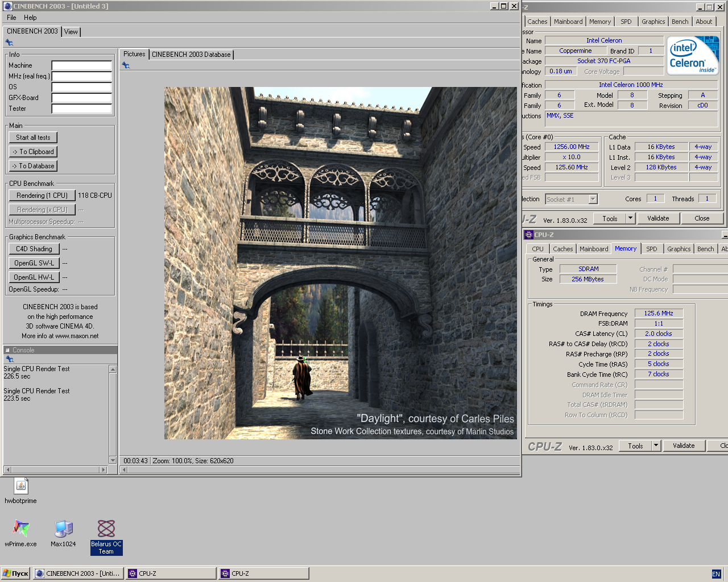This screenshot has width=728, height=582.
Task: Select the CINEBENCH 2003 main tab
Action: [32, 31]
